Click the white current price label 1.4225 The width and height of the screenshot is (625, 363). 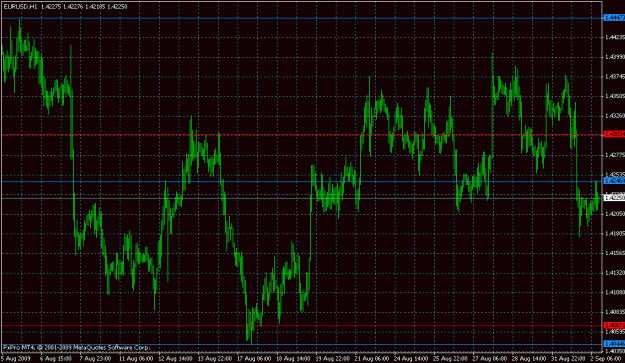point(614,198)
